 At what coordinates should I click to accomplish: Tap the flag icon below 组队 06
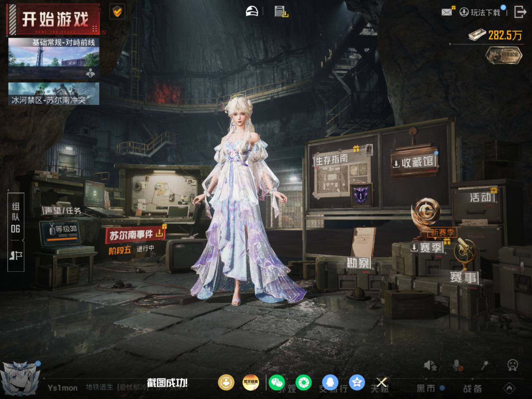click(16, 255)
